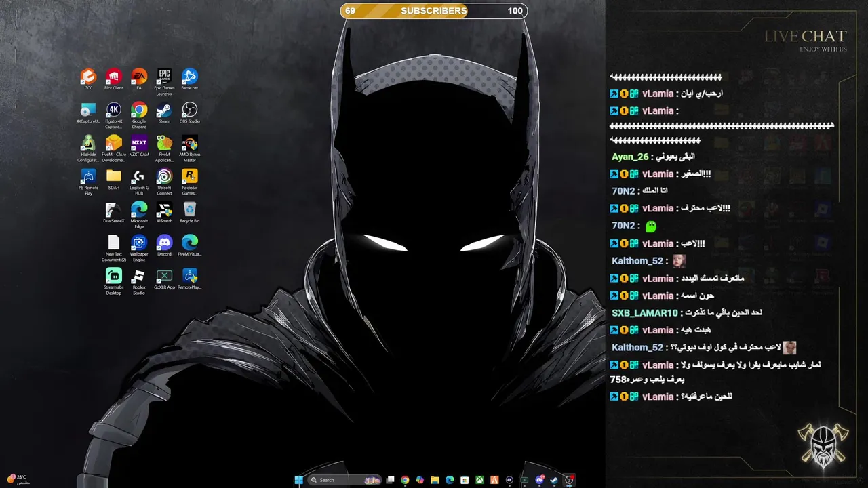Open File Explorer from the taskbar
868x488 pixels.
pyautogui.click(x=435, y=480)
